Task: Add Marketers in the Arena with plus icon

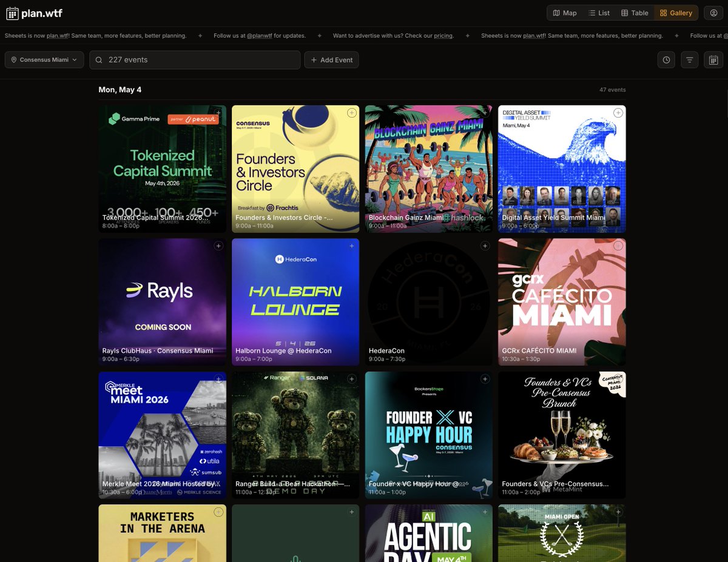Action: 218,512
